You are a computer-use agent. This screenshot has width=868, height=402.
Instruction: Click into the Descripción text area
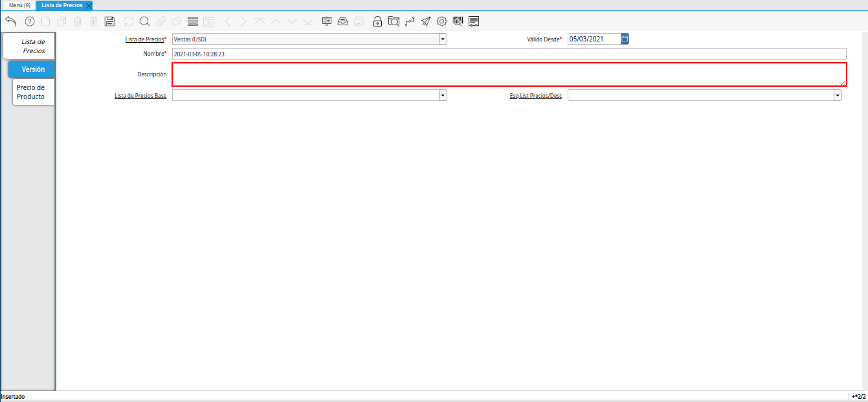(x=509, y=74)
